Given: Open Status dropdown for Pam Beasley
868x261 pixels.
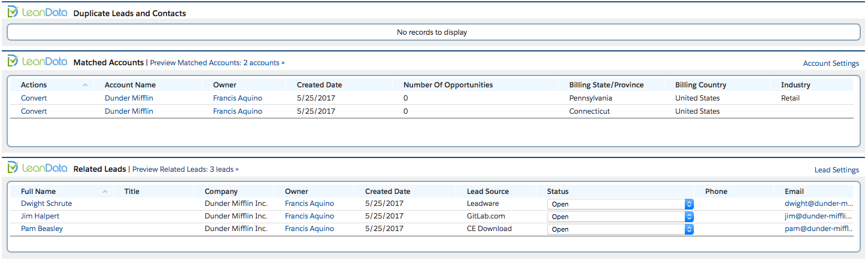Looking at the screenshot, I should pos(620,229).
